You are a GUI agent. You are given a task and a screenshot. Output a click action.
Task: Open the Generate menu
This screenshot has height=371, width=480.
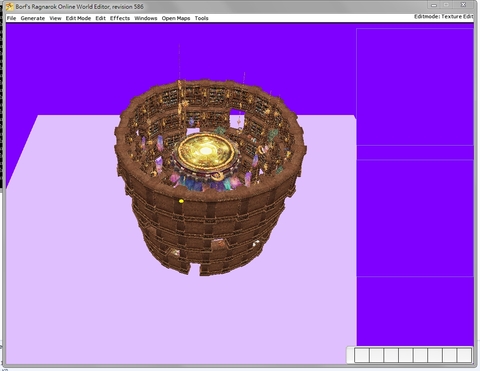click(33, 18)
